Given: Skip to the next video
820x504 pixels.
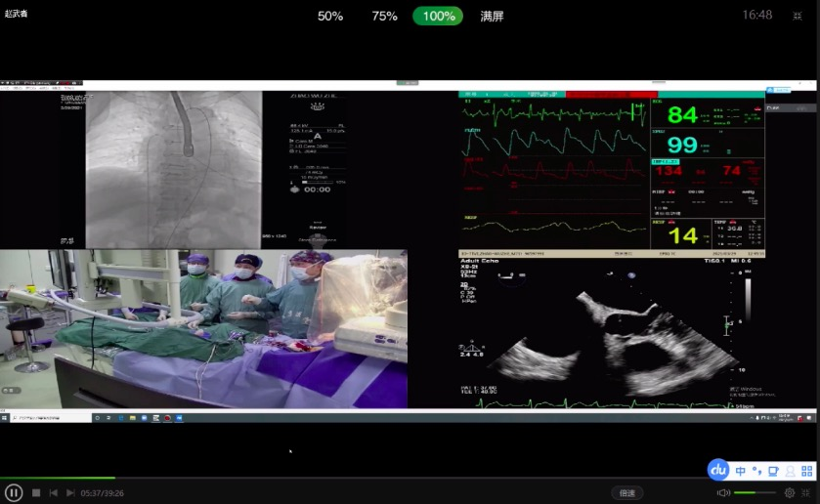Looking at the screenshot, I should (70, 493).
